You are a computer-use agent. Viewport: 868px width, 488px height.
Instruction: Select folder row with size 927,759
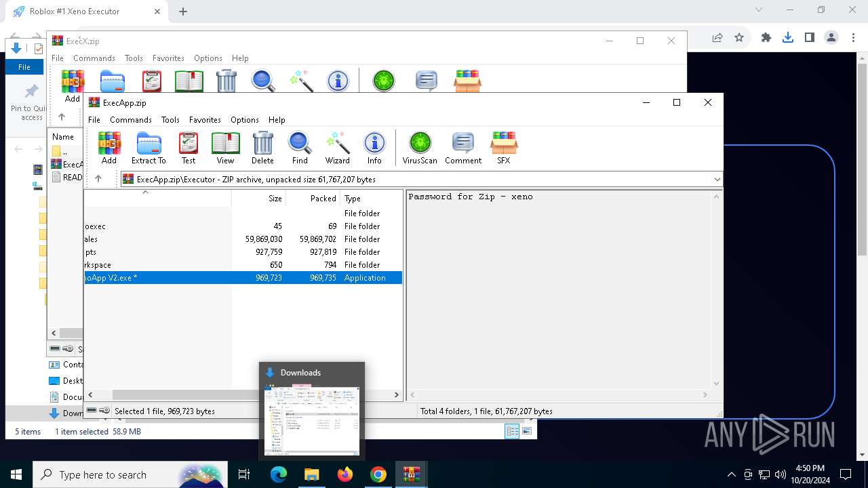(243, 252)
